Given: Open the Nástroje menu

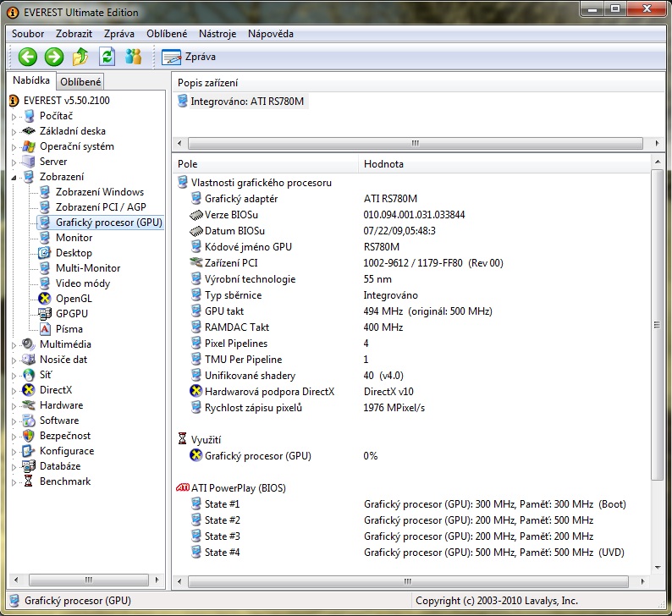Looking at the screenshot, I should coord(218,34).
